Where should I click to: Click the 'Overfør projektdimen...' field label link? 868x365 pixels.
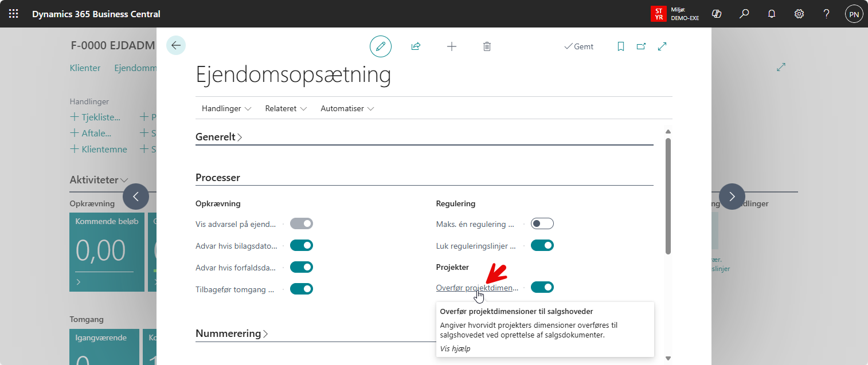pyautogui.click(x=477, y=288)
